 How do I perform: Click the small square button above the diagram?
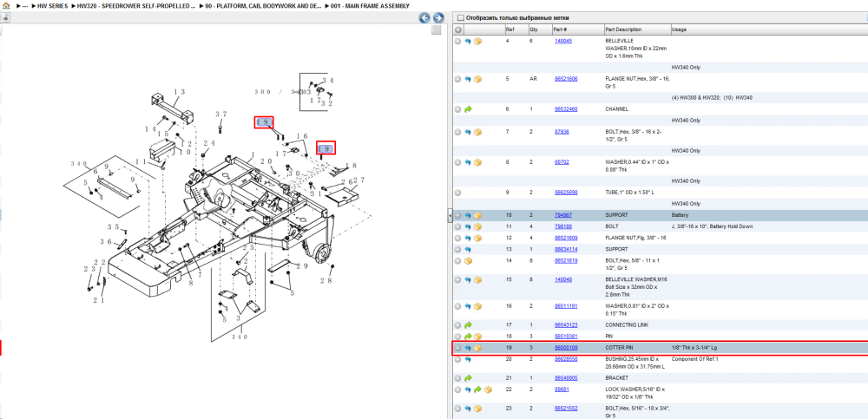coord(437,29)
